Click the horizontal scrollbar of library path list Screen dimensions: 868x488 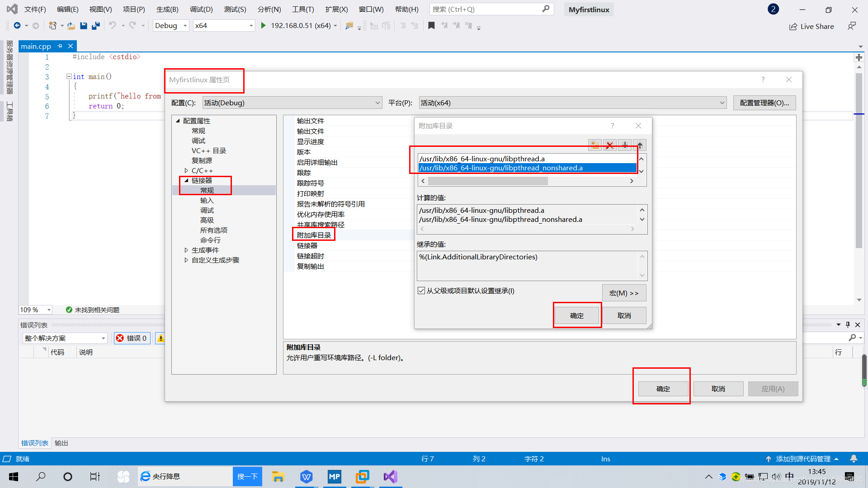tap(488, 181)
